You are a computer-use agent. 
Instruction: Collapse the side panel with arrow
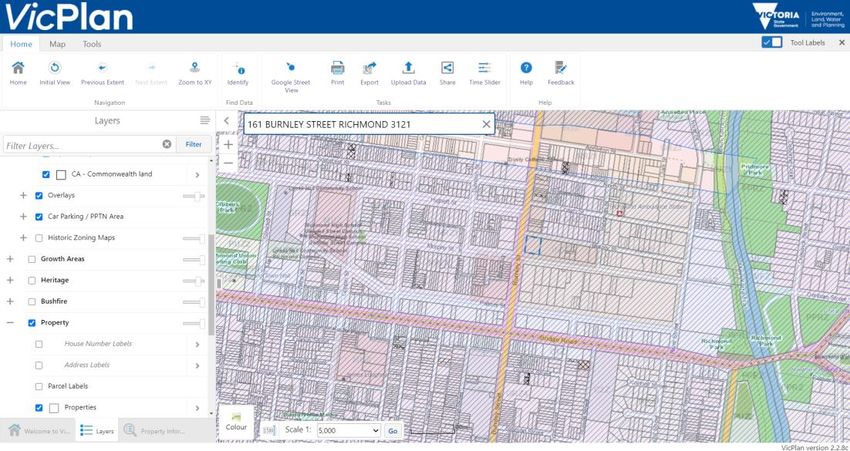click(x=227, y=121)
